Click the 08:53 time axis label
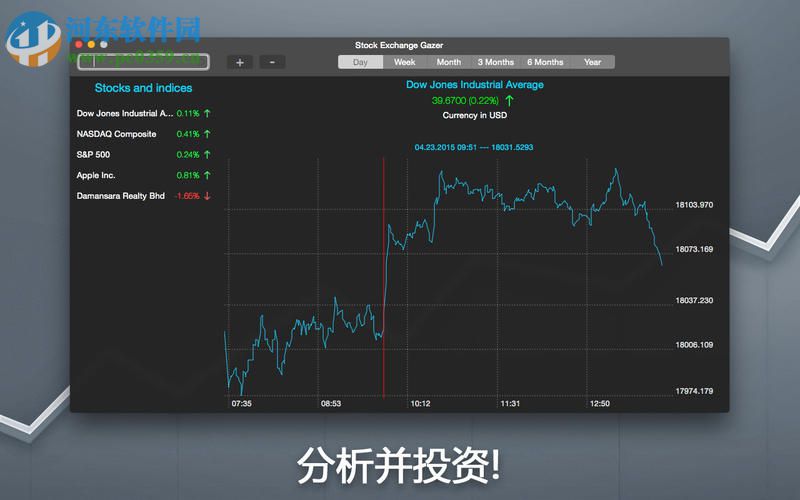This screenshot has width=800, height=500. [331, 404]
